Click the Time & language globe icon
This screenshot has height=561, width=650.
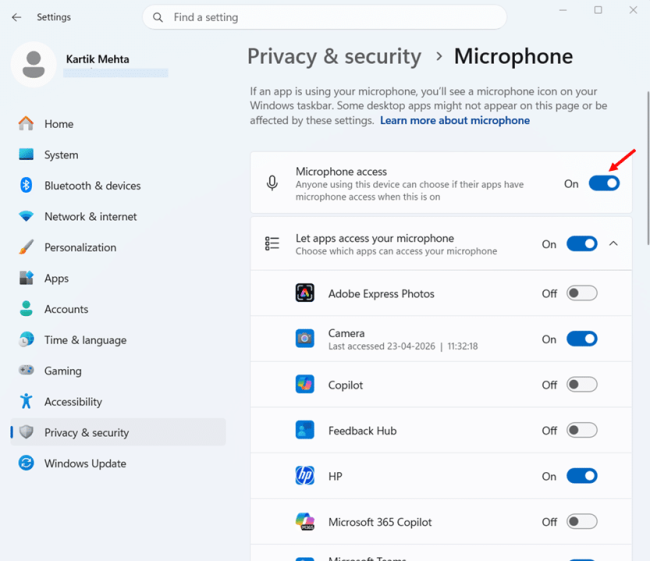click(x=26, y=340)
